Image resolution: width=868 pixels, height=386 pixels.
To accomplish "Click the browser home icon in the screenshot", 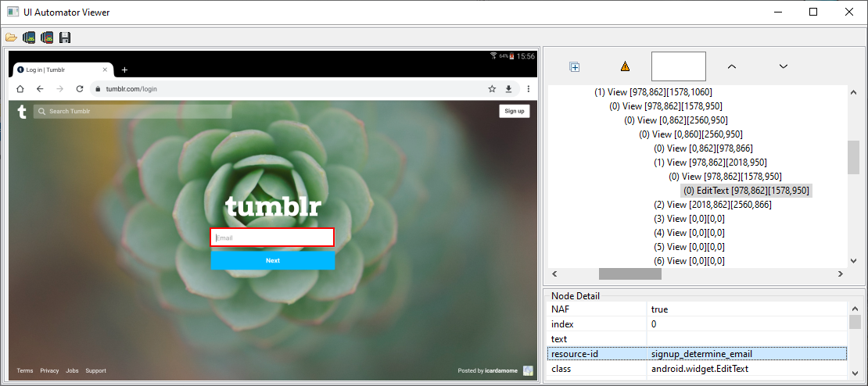I will pyautogui.click(x=20, y=89).
